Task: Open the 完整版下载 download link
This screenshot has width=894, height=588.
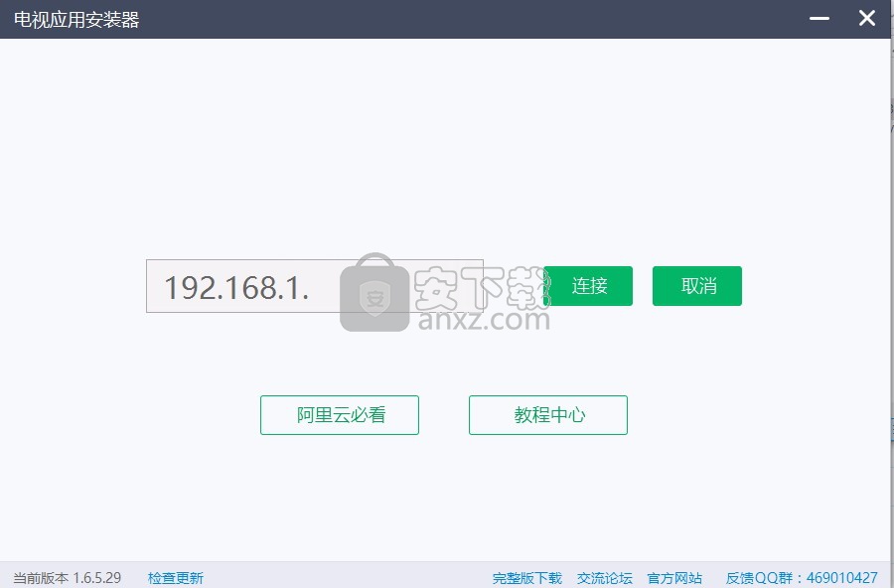Action: coord(526,578)
